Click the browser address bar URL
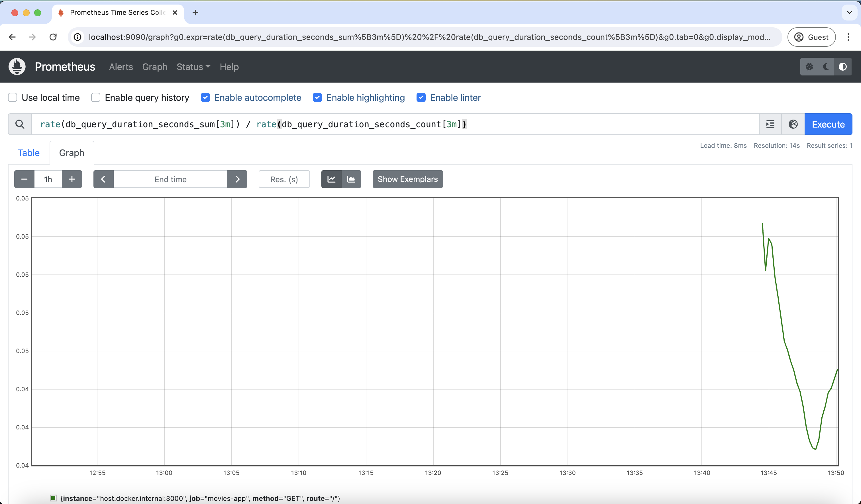Image resolution: width=861 pixels, height=504 pixels. [429, 37]
